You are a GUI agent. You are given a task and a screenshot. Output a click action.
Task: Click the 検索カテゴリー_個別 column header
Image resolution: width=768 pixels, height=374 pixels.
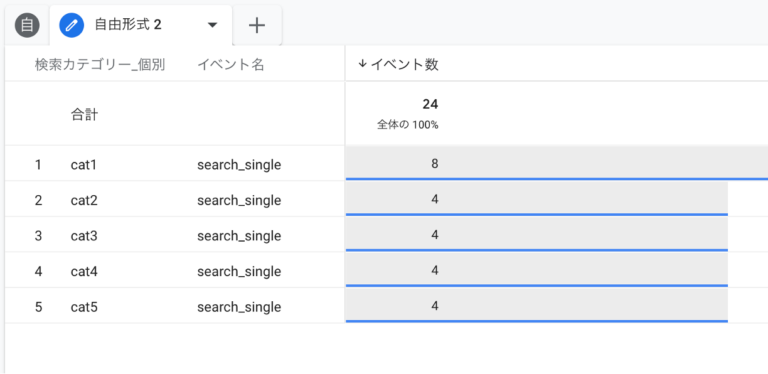(100, 65)
